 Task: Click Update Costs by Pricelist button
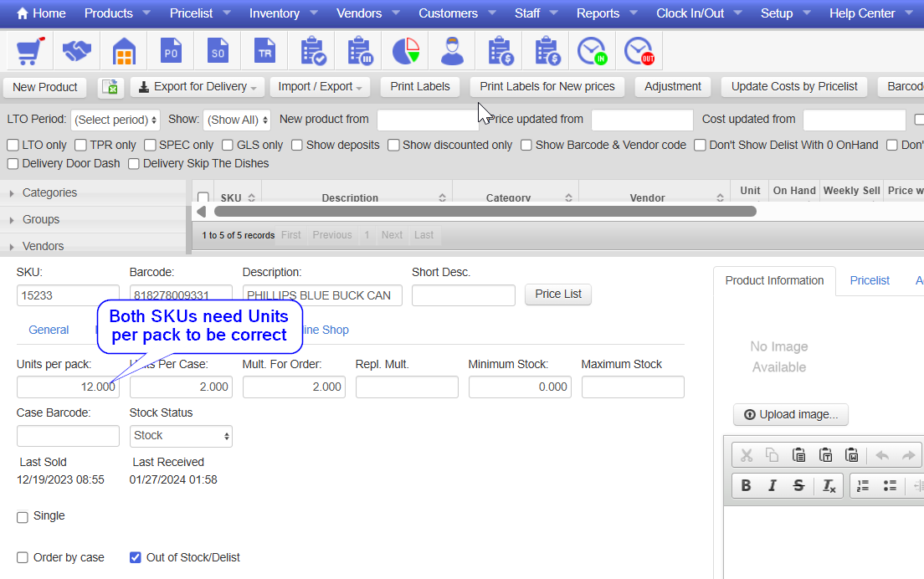click(793, 87)
